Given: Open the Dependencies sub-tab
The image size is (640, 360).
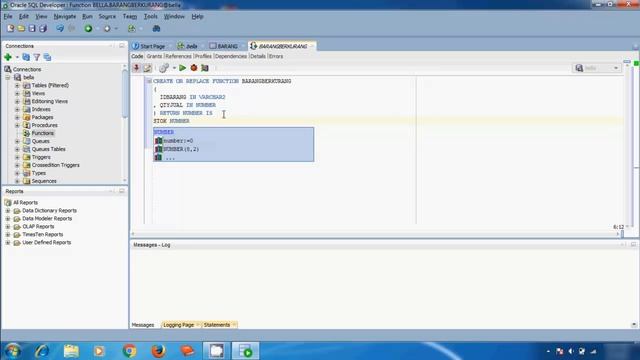Looking at the screenshot, I should [x=231, y=56].
